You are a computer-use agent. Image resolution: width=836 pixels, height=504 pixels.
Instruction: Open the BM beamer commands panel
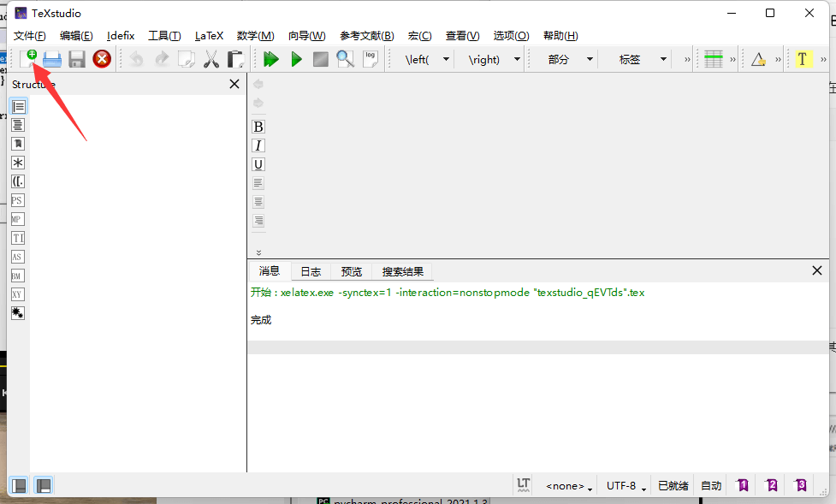tap(18, 276)
